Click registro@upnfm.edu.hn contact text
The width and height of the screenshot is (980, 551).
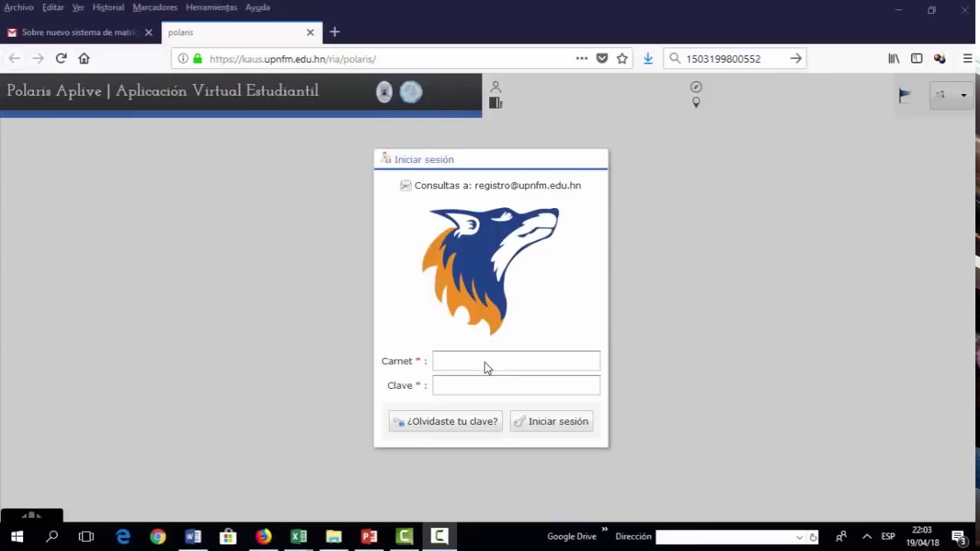point(528,185)
